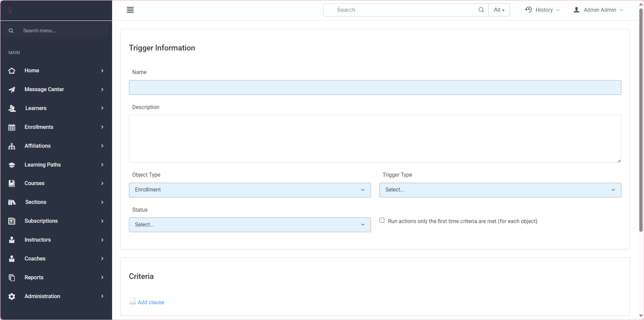This screenshot has height=320, width=644.
Task: Click the Affiliations hierarchy icon
Action: tap(12, 146)
